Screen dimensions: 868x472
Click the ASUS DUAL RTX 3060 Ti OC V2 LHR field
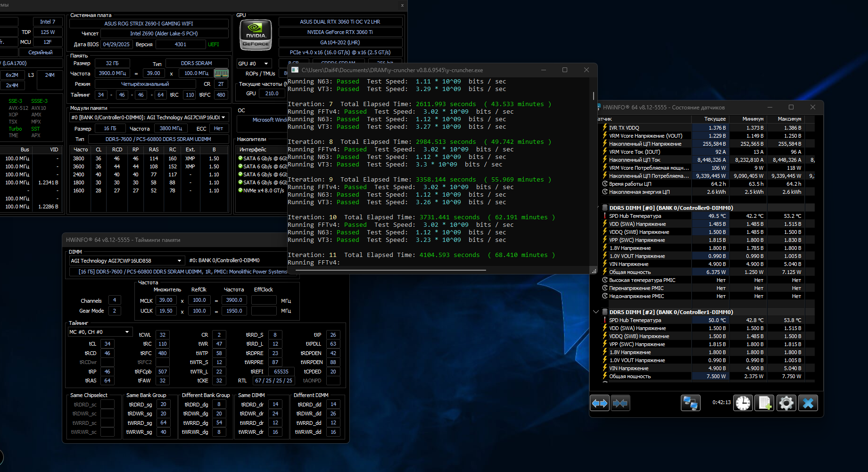(340, 22)
